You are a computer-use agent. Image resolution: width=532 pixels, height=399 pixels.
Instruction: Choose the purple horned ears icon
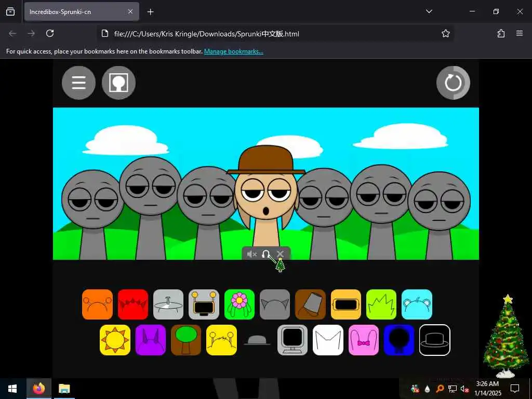[151, 340]
